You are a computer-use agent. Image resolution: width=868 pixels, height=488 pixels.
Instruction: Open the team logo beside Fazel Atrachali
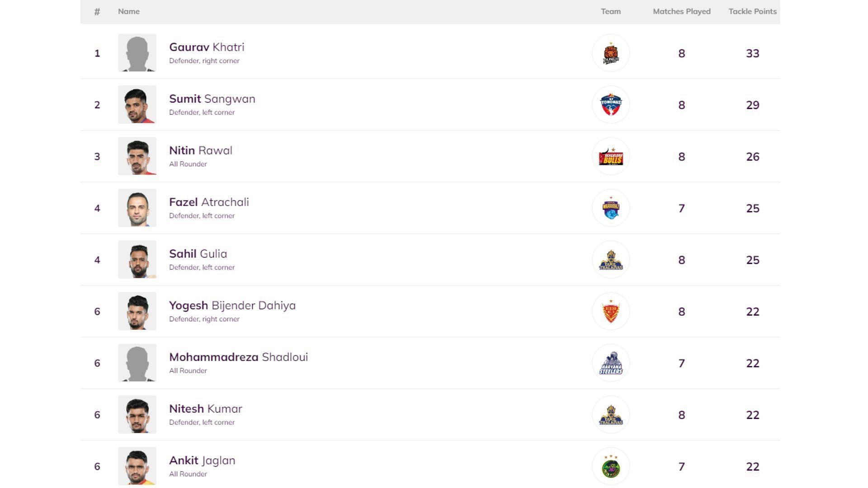pos(611,208)
